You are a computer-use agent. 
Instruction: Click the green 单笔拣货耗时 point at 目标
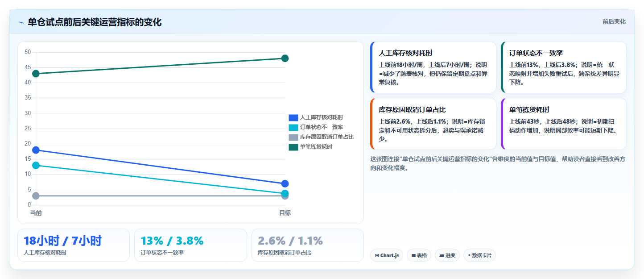(x=285, y=58)
